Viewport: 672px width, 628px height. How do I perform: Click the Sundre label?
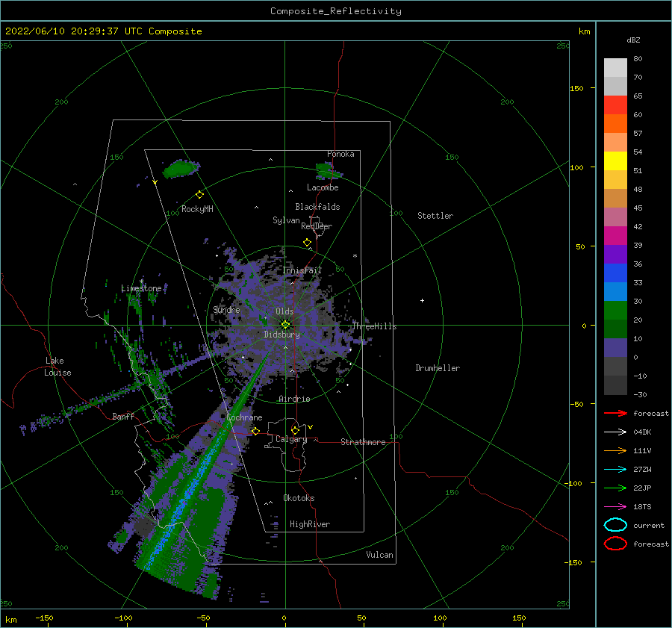226,310
